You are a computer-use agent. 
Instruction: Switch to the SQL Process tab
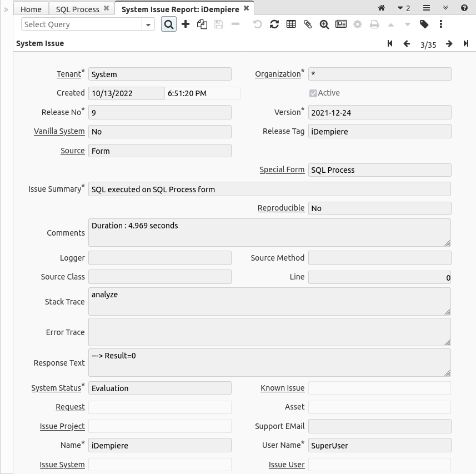point(78,9)
